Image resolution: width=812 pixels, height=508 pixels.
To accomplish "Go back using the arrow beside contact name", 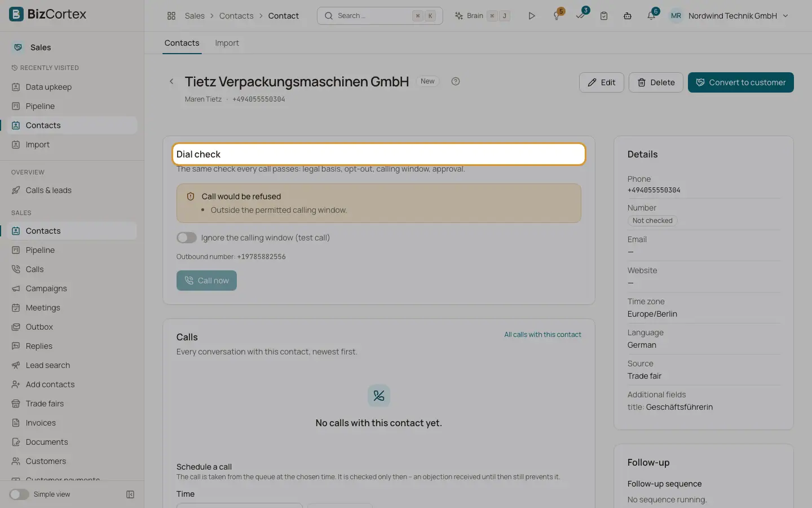I will 171,81.
